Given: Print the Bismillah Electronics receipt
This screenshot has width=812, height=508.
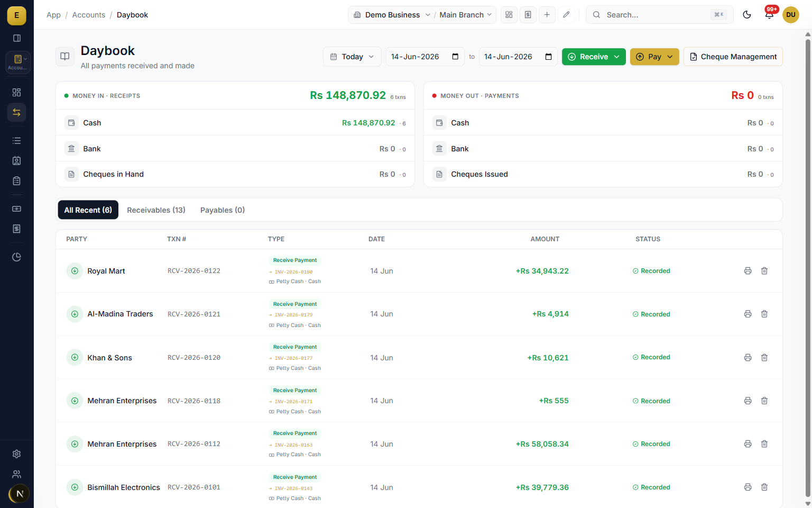Looking at the screenshot, I should [748, 487].
